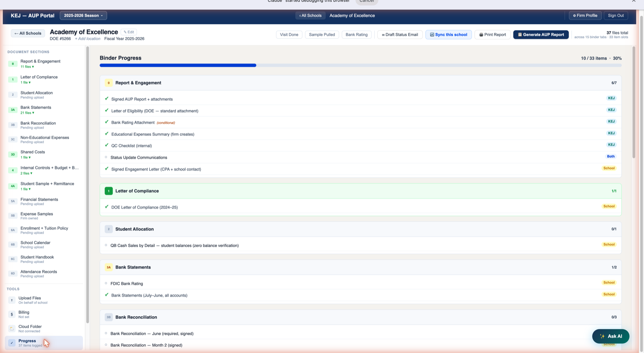644x353 pixels.
Task: Click the Binder Progress bar
Action: 360,65
